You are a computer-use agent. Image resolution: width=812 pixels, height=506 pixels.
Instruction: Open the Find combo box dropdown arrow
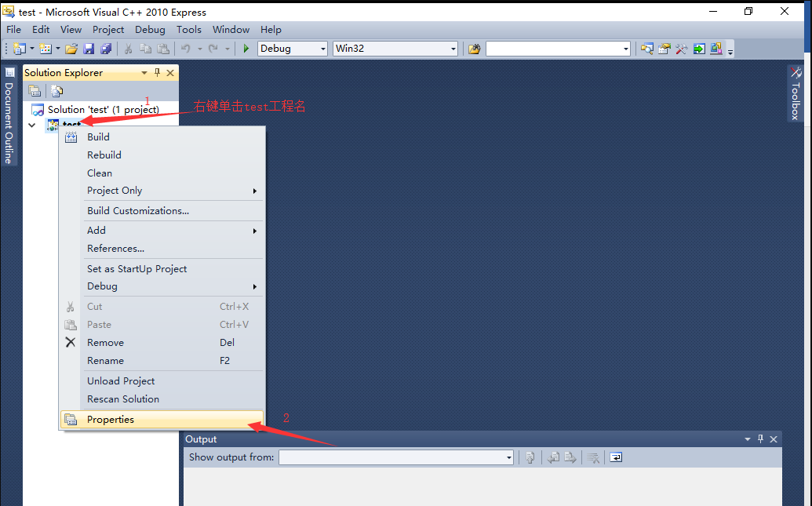[625, 49]
